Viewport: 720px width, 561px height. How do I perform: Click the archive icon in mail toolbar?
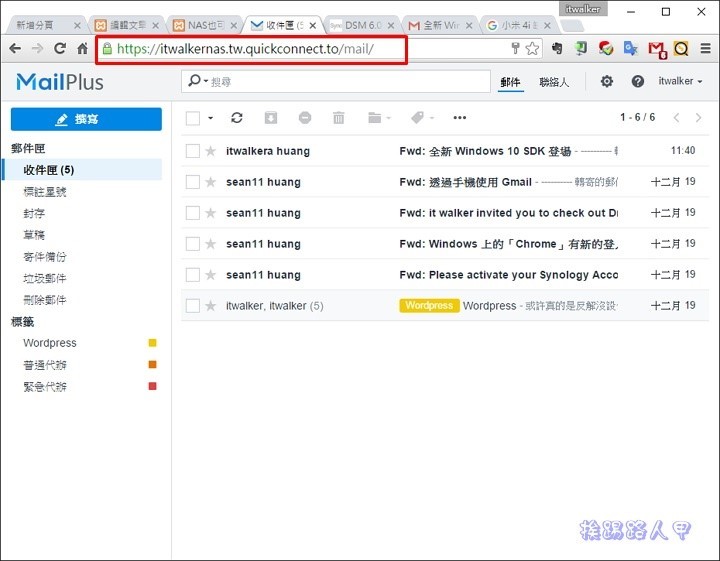[x=271, y=118]
